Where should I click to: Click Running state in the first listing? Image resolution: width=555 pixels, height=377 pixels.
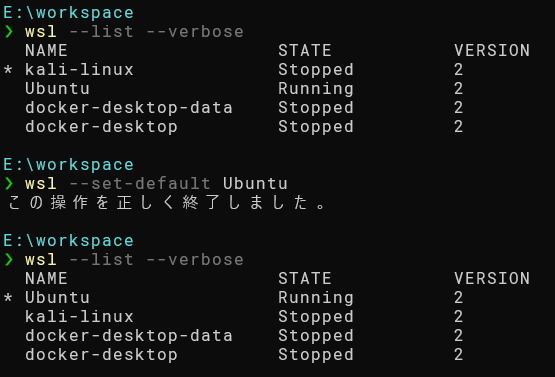point(316,88)
